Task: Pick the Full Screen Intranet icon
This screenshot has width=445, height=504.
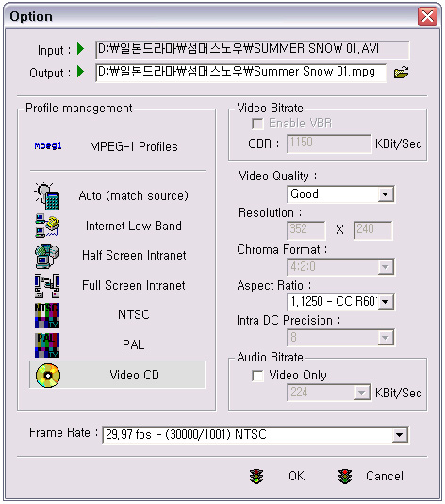Action: click(x=47, y=286)
